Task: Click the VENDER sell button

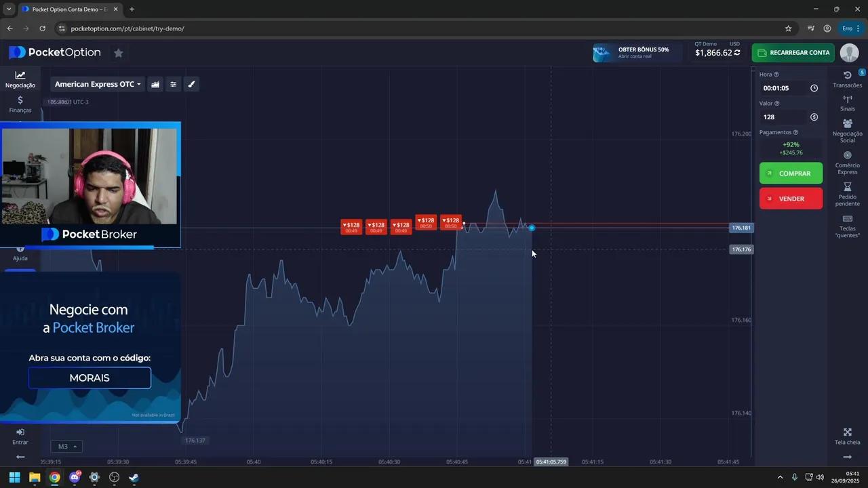Action: tap(791, 199)
